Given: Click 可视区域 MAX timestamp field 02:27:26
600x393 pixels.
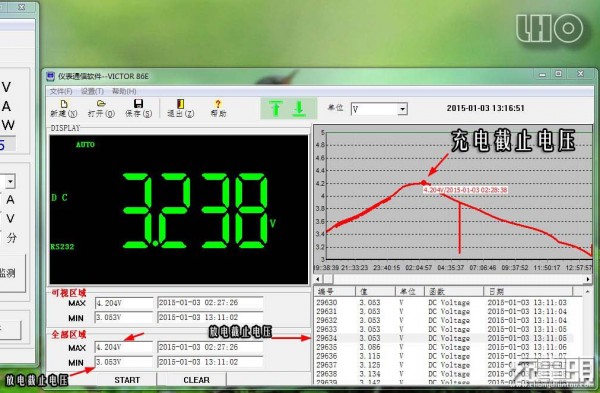Looking at the screenshot, I should (x=210, y=303).
